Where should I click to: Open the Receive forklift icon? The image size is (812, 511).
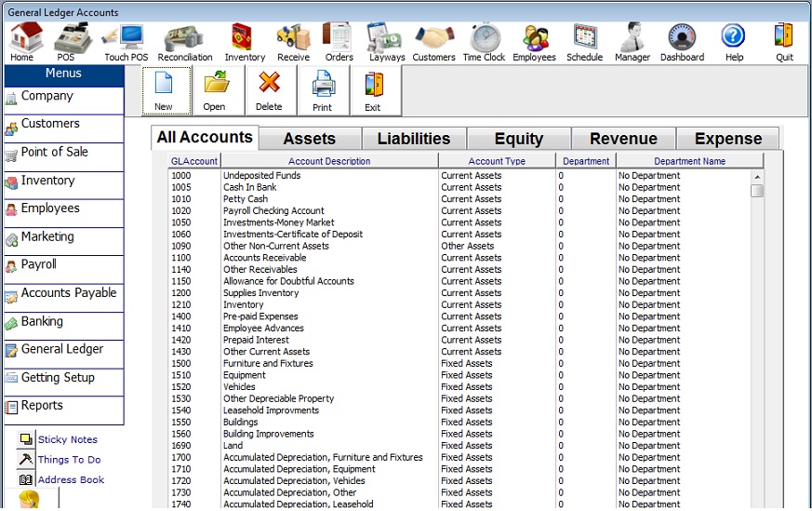pos(293,42)
